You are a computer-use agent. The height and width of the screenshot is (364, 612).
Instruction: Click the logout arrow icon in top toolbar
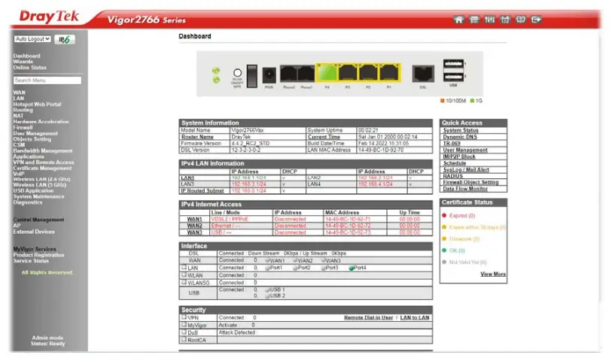pyautogui.click(x=536, y=20)
